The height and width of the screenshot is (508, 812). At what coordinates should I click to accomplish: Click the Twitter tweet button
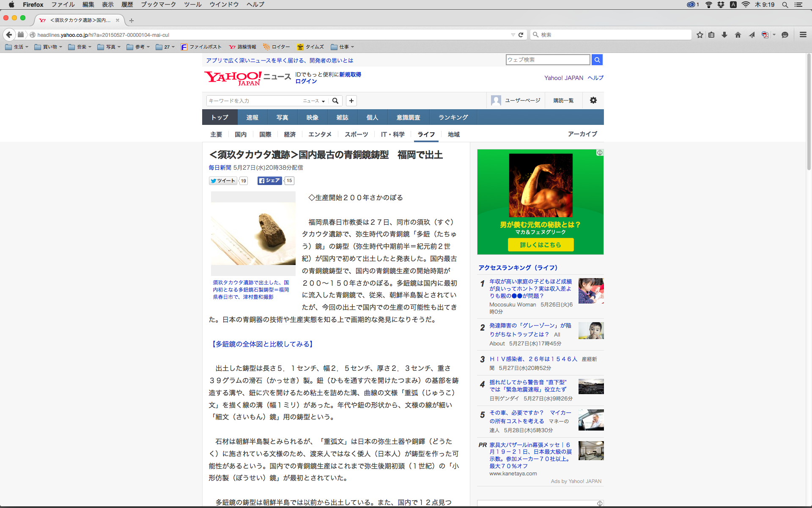(x=223, y=181)
